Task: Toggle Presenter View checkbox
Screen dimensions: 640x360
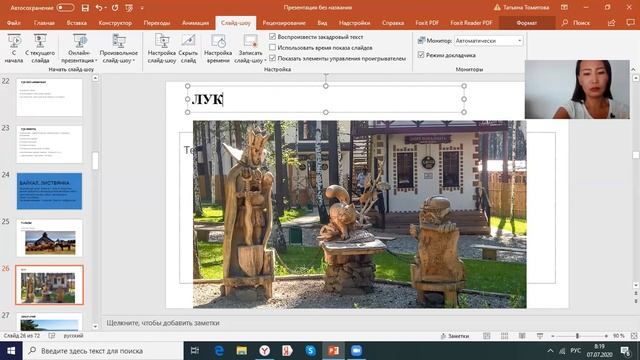Action: (x=421, y=55)
